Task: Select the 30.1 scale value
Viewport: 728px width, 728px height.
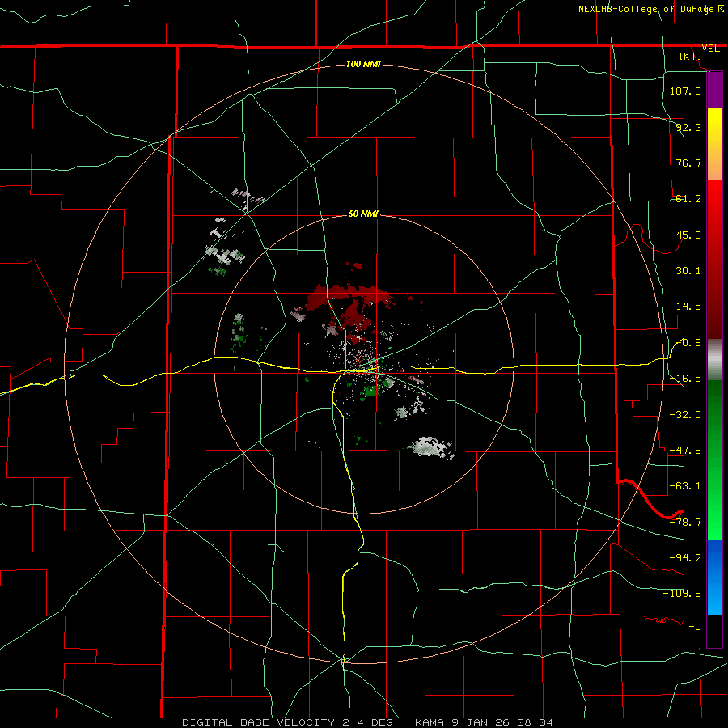Action: click(x=688, y=271)
